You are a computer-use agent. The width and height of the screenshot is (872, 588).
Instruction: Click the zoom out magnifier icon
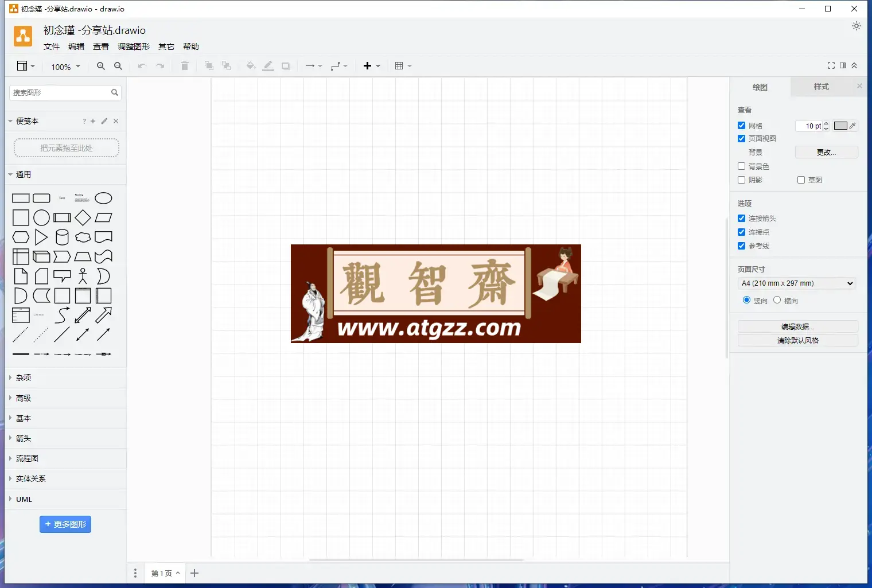(118, 66)
